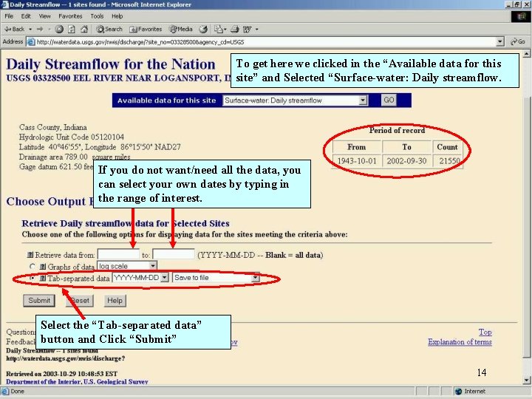Click the Edit with Word icon
The height and width of the screenshot is (399, 532).
[x=247, y=29]
